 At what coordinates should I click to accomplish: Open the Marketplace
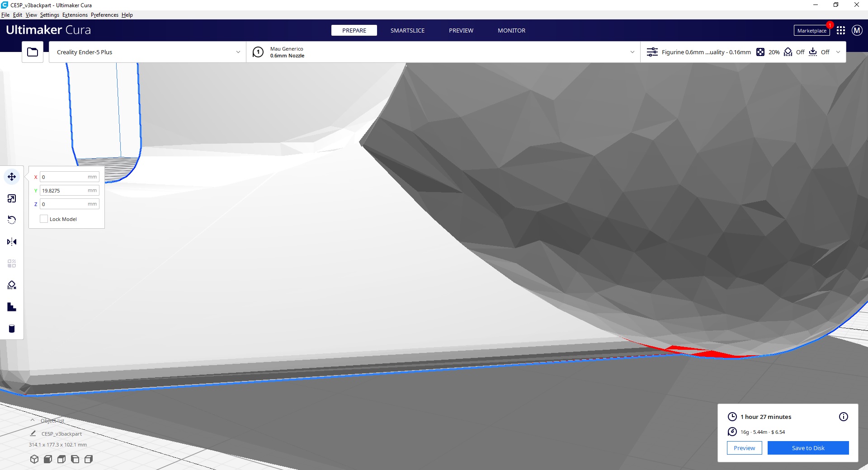pyautogui.click(x=811, y=30)
